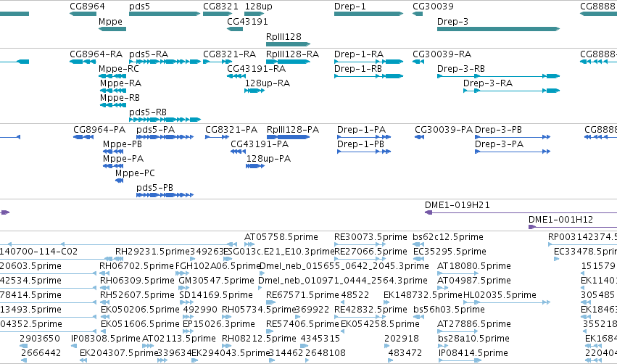Click the RE27066.5prime EST label
The image size is (617, 364).
click(x=370, y=252)
